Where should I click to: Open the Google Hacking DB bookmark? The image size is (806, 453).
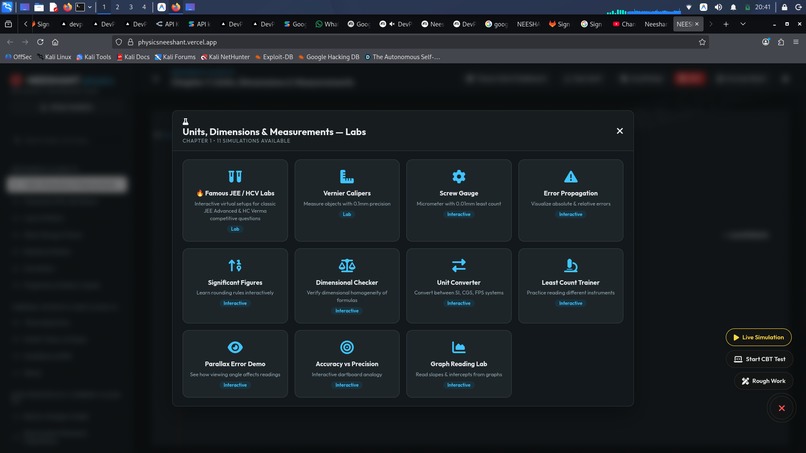(x=328, y=57)
